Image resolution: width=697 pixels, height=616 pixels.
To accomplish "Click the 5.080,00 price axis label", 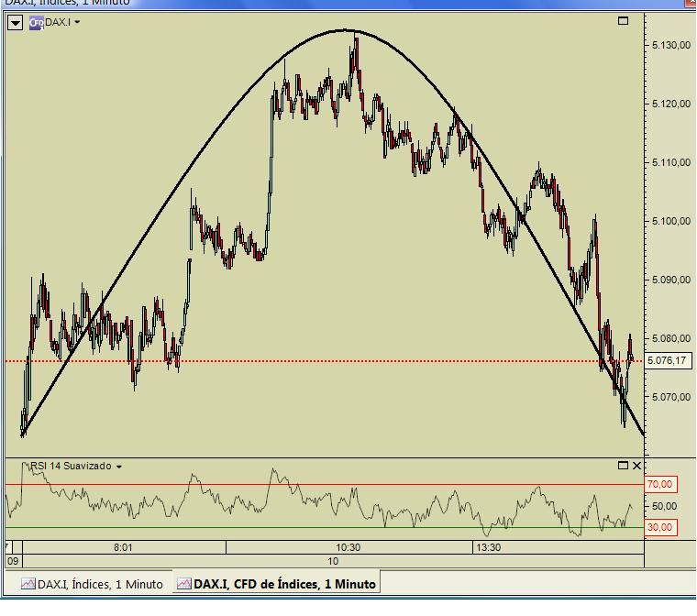I will [671, 338].
